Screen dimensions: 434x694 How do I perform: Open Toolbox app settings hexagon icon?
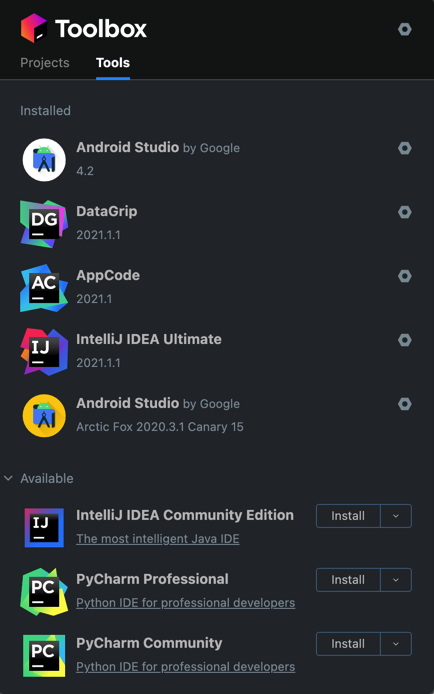404,29
